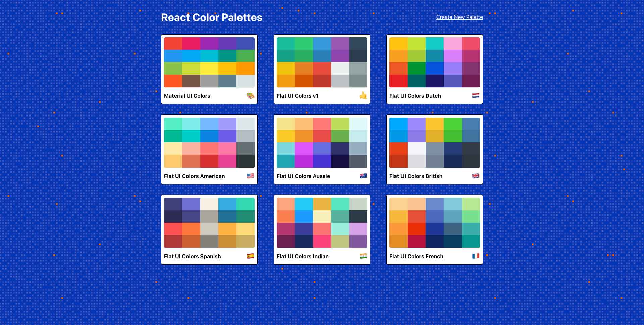Select the bright red swatch in Flat UI Colors French
This screenshot has width=644, height=325.
417,229
